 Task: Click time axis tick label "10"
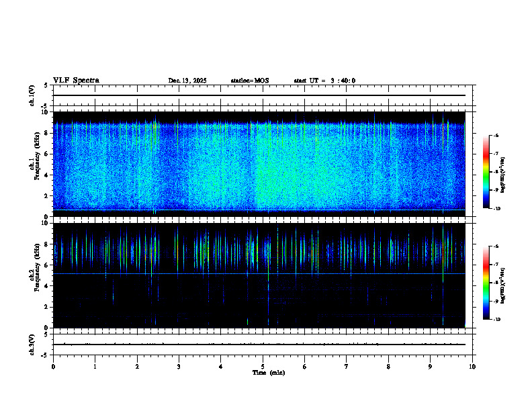tap(472, 367)
